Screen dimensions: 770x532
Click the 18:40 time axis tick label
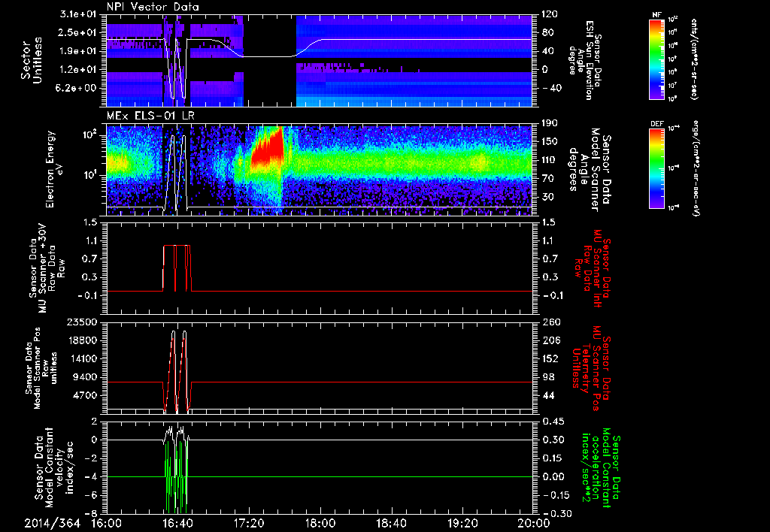[x=391, y=523]
